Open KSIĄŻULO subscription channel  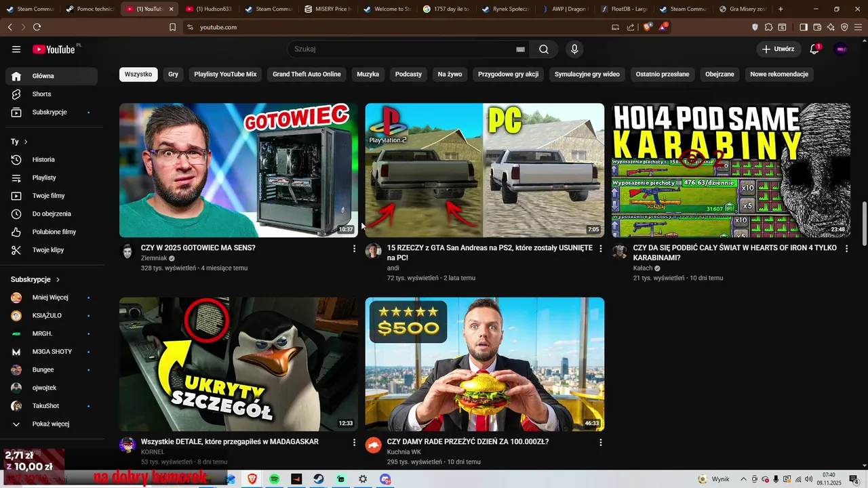pos(52,315)
